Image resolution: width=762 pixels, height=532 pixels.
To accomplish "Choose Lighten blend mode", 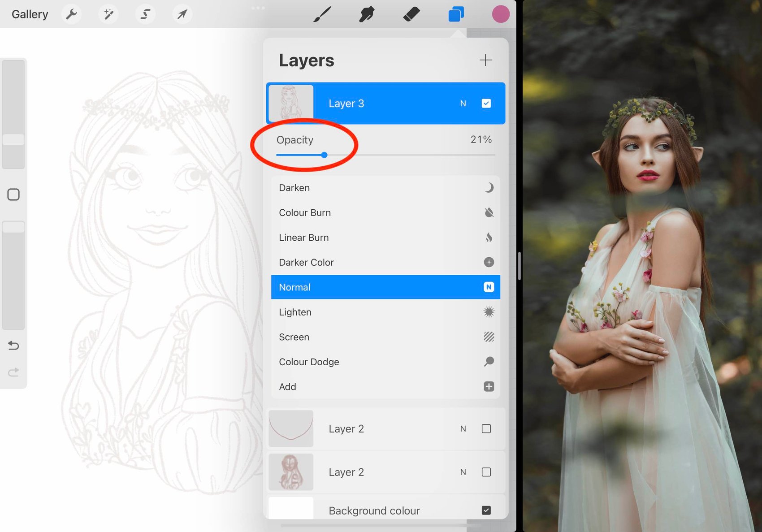I will (x=385, y=312).
